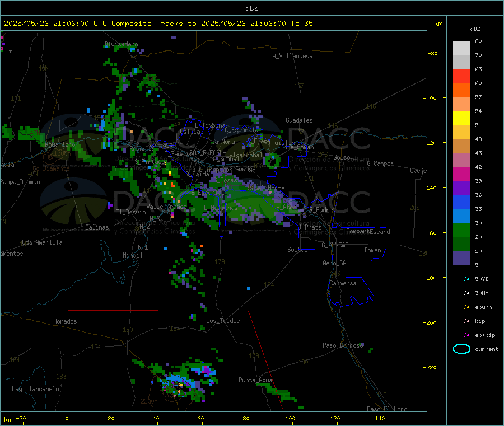Click the Valle_Grande map label

[x=166, y=207]
